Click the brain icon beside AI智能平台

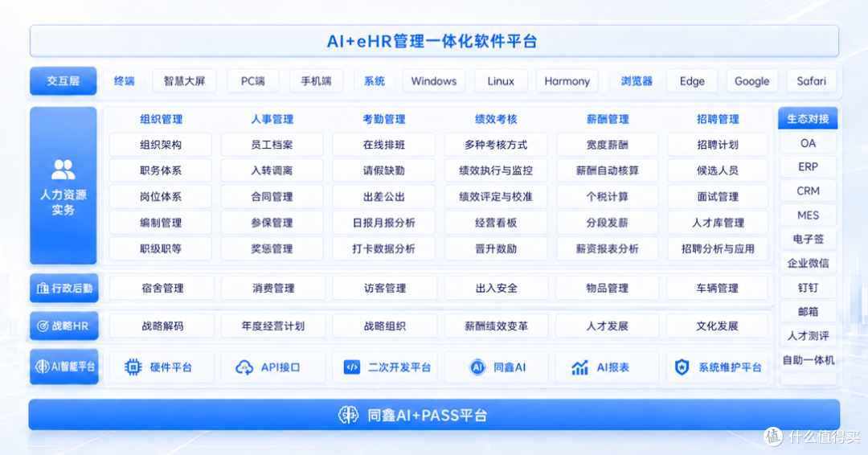tap(42, 367)
